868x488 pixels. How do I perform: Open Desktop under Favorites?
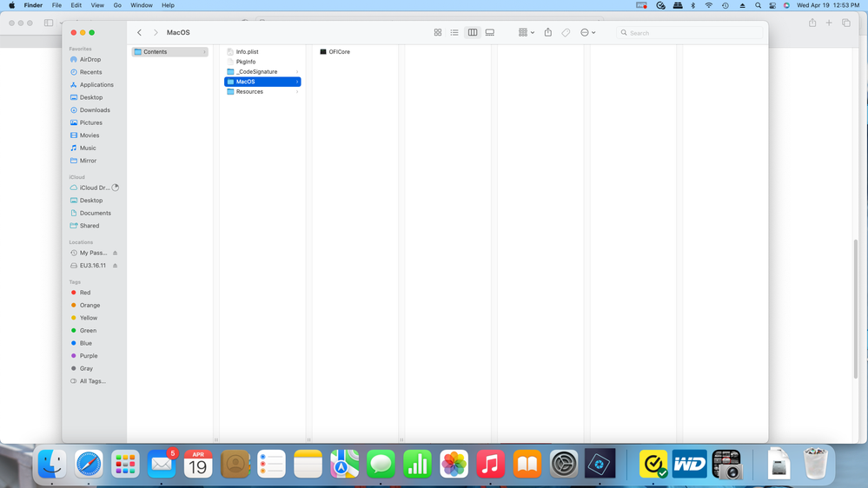point(90,97)
